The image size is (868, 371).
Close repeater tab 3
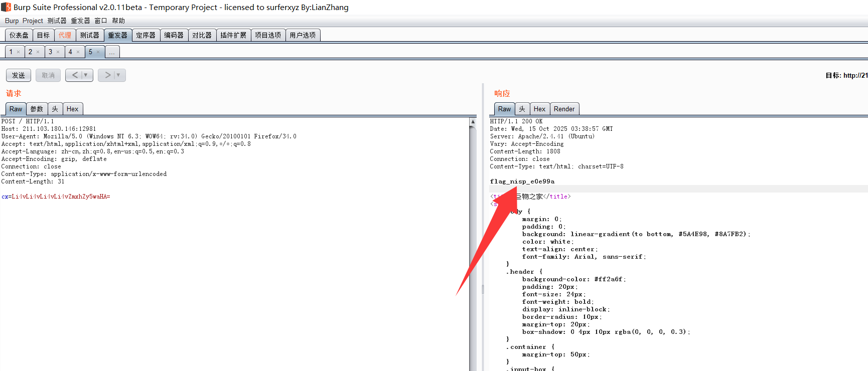click(x=58, y=52)
